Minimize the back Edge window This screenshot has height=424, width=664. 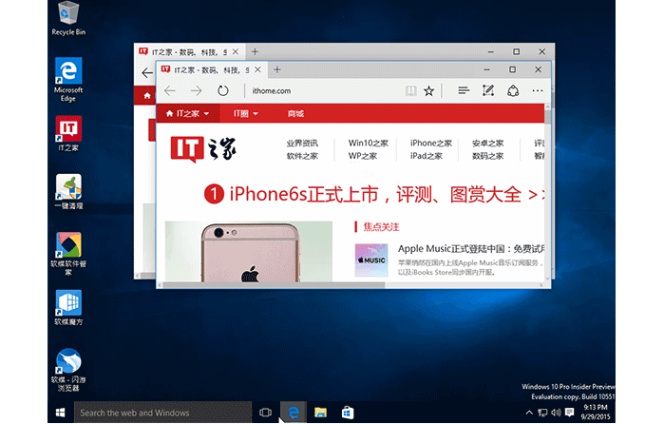[490, 52]
